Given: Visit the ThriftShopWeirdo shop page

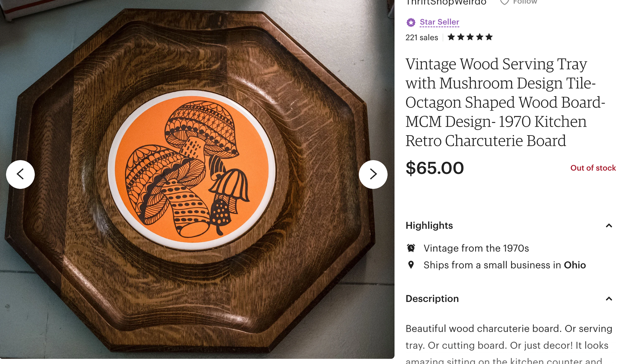Looking at the screenshot, I should 446,3.
